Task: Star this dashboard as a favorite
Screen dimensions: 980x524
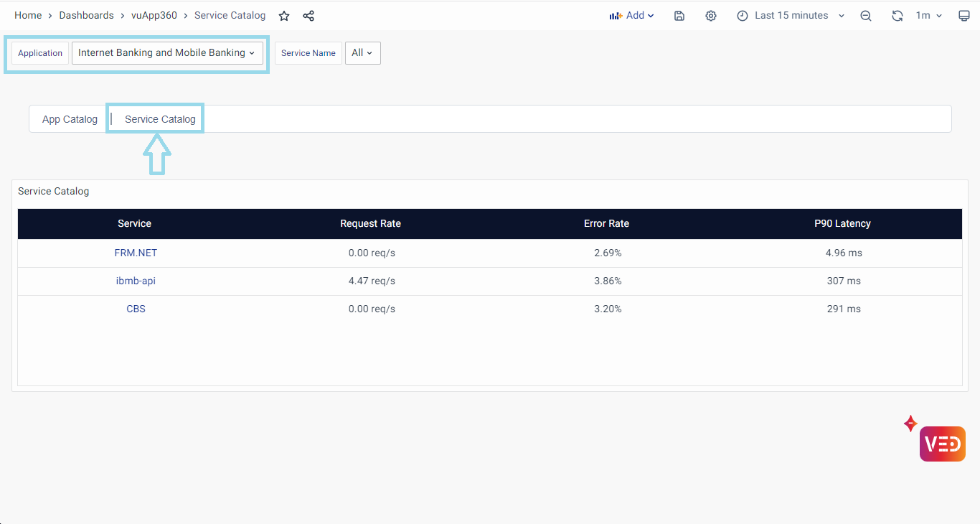Action: pyautogui.click(x=284, y=16)
